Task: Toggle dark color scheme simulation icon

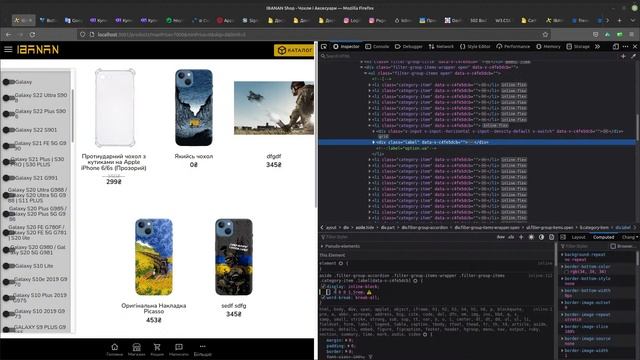Action: click(541, 237)
